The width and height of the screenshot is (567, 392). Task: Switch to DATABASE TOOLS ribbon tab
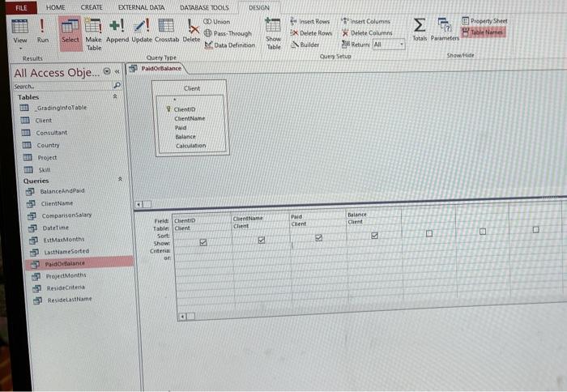point(204,7)
